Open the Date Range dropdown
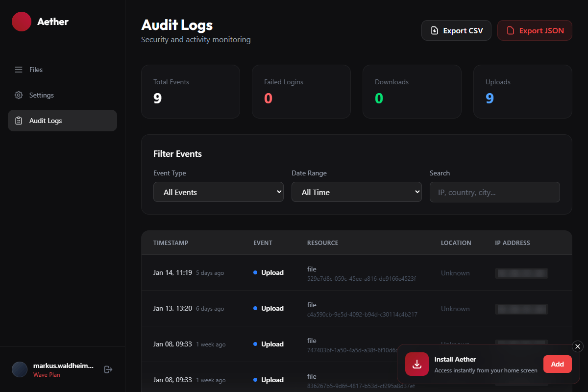 click(x=356, y=192)
